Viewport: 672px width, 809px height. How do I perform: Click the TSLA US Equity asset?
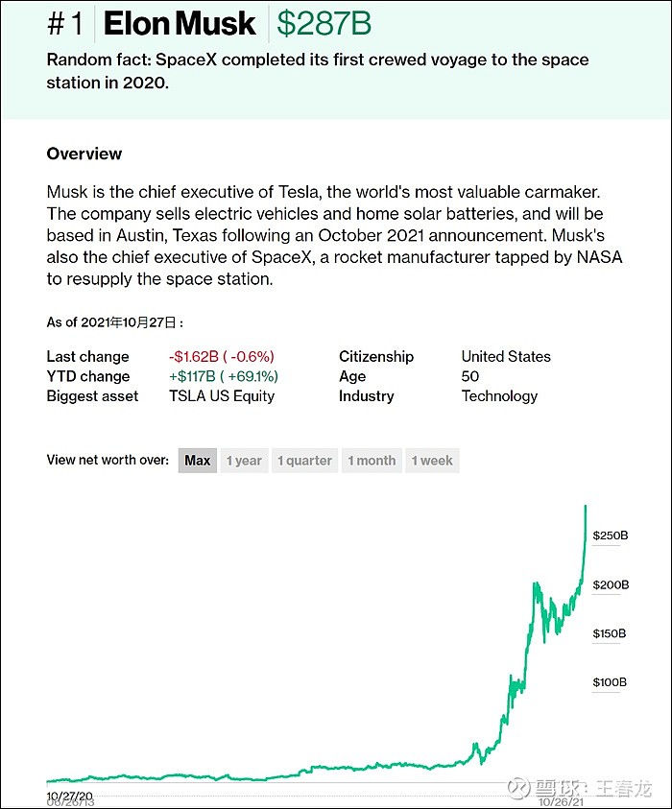[x=222, y=395]
